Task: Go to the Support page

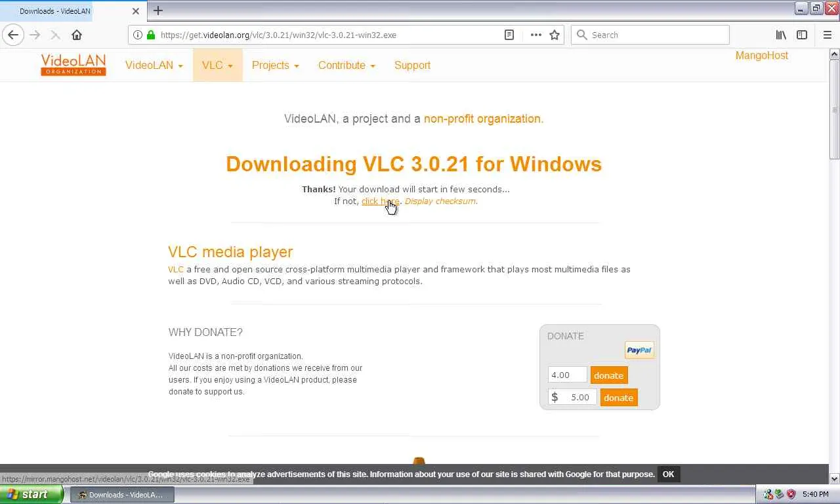Action: click(412, 65)
